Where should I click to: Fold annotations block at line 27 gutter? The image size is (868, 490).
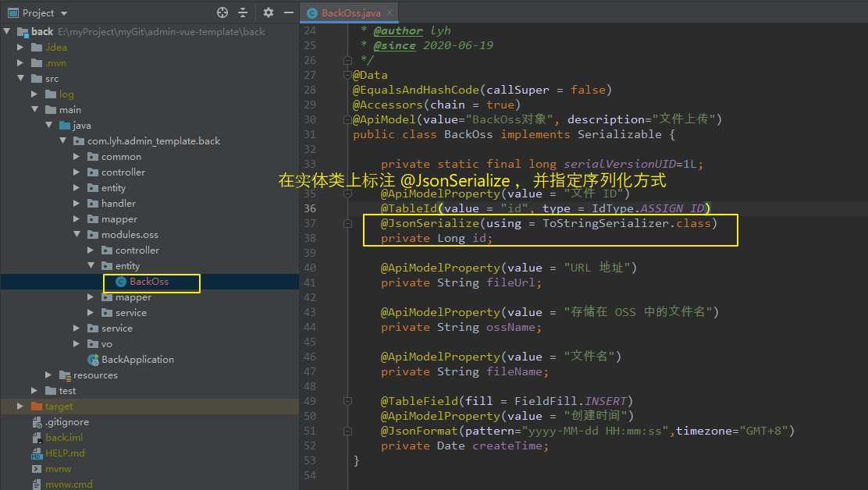[347, 75]
